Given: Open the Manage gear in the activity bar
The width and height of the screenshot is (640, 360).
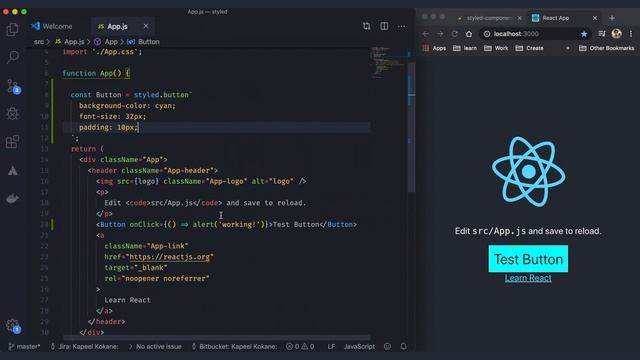Looking at the screenshot, I should tap(13, 325).
